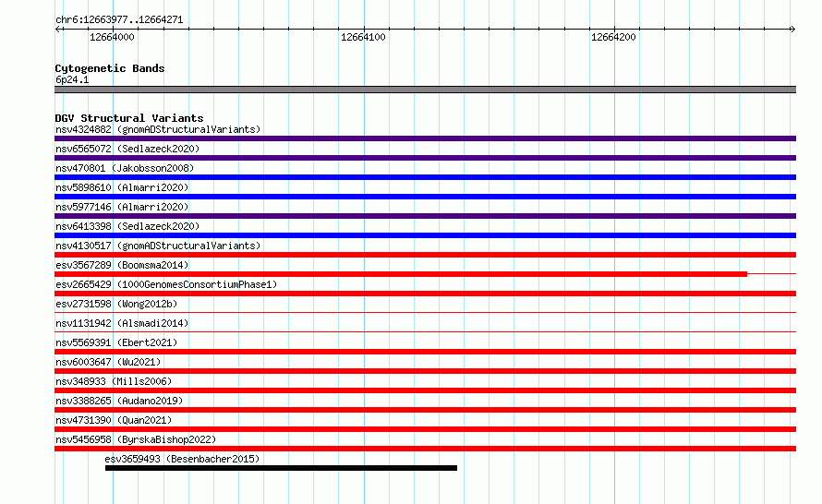822x504 pixels.
Task: Open variant label nsv4324882 (gnomADStructuralVariants)
Action: 158,129
